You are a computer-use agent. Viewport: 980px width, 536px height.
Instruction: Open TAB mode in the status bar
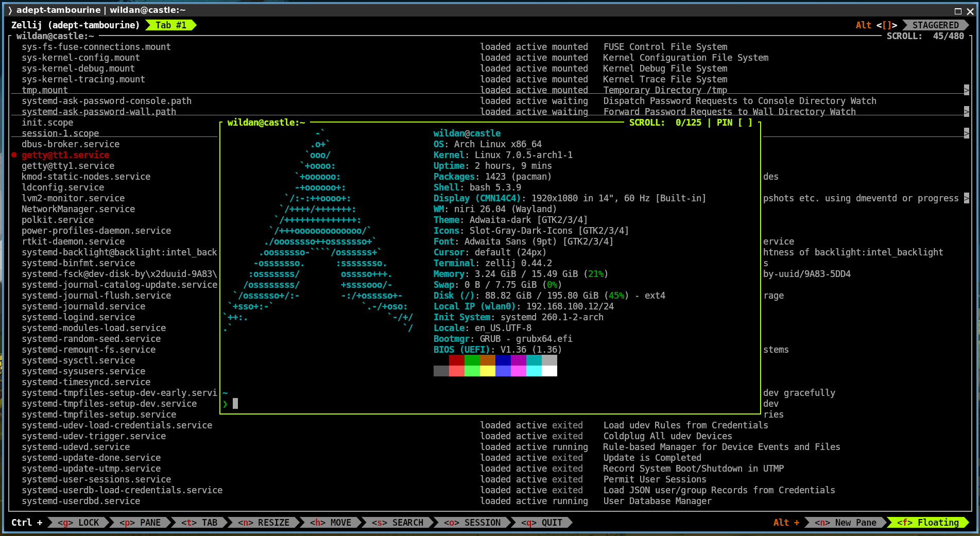(199, 523)
